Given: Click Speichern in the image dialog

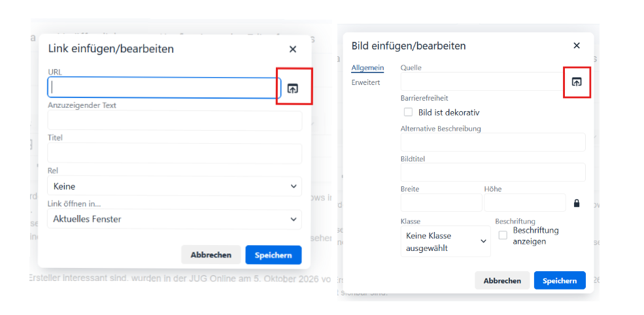Looking at the screenshot, I should (560, 281).
